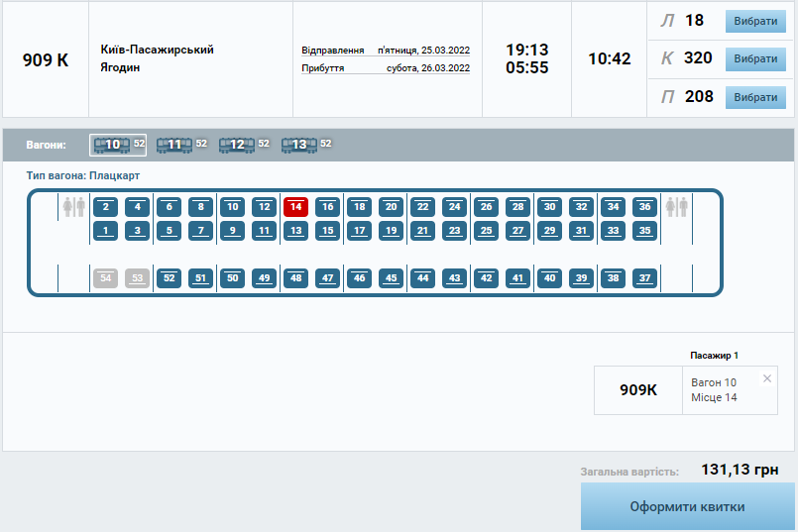
Task: Select seat 16 in the carriage
Action: coord(327,207)
